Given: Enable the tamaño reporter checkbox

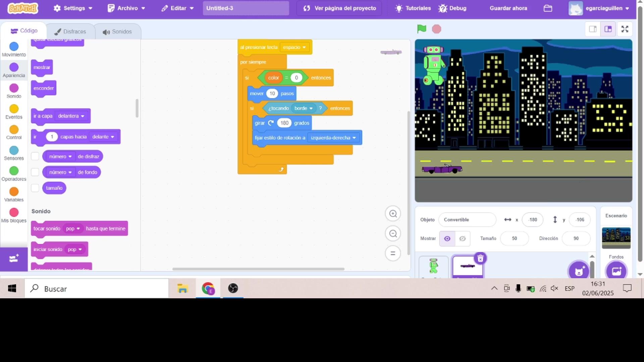Looking at the screenshot, I should pos(35,188).
